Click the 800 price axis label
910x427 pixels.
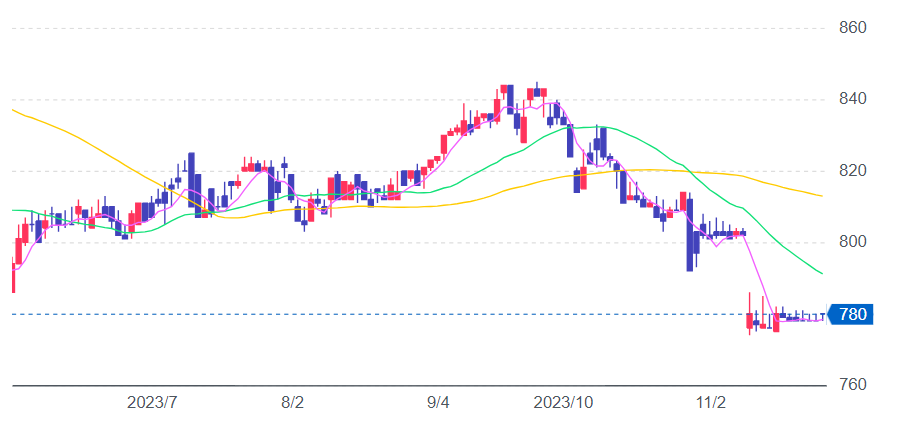point(853,242)
